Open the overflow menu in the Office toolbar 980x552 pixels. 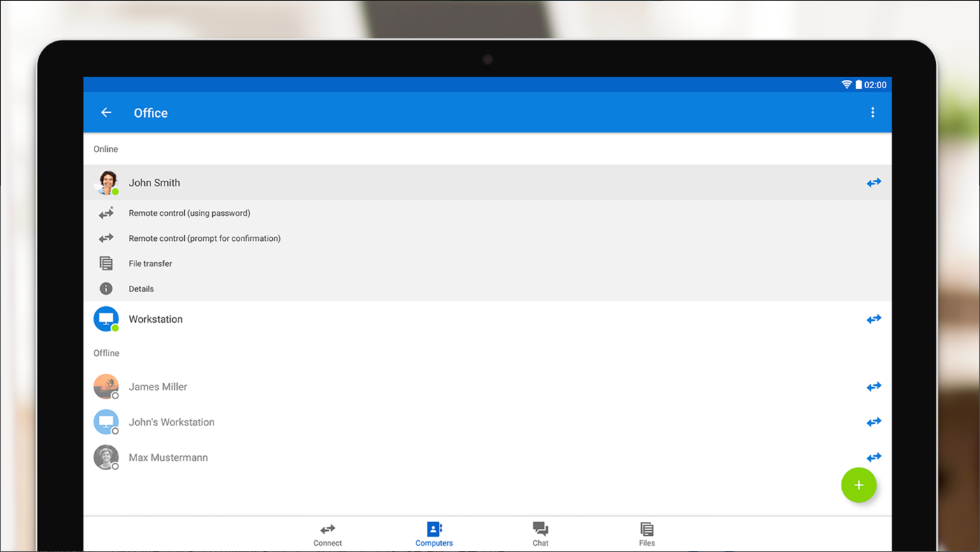click(x=873, y=112)
